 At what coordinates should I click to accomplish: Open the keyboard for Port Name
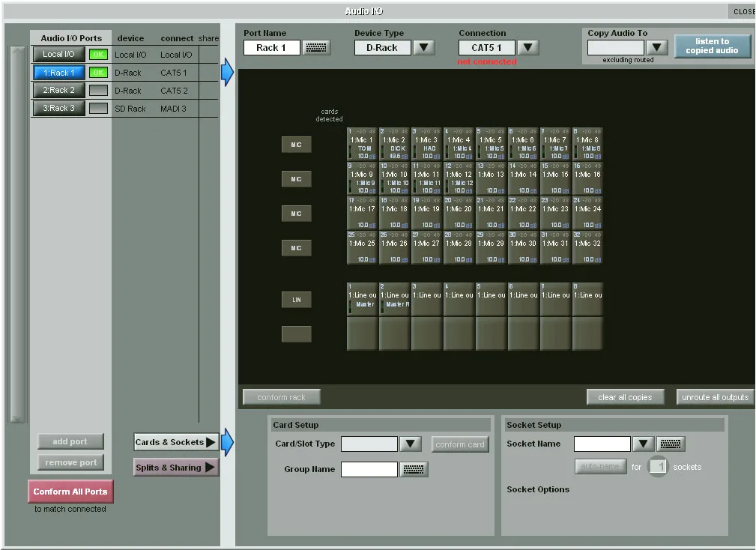316,48
